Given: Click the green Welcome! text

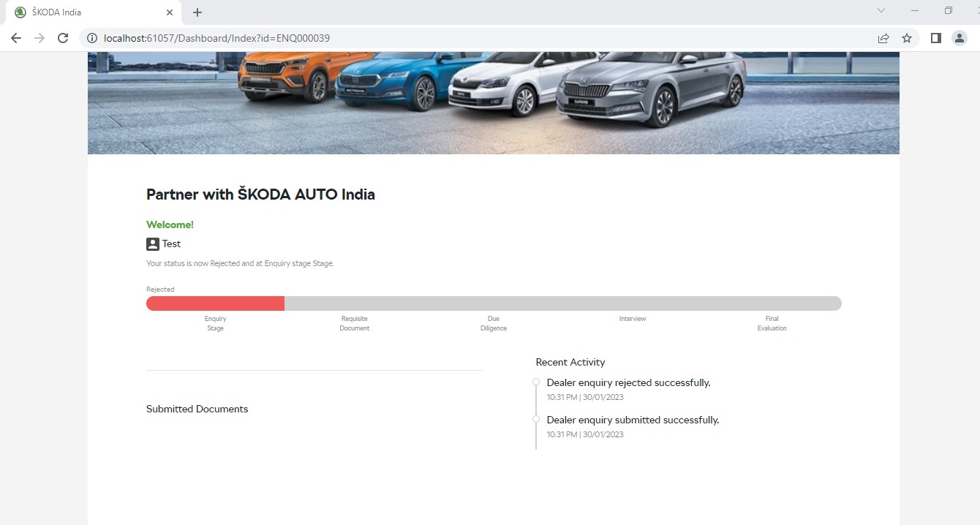Looking at the screenshot, I should pyautogui.click(x=170, y=224).
